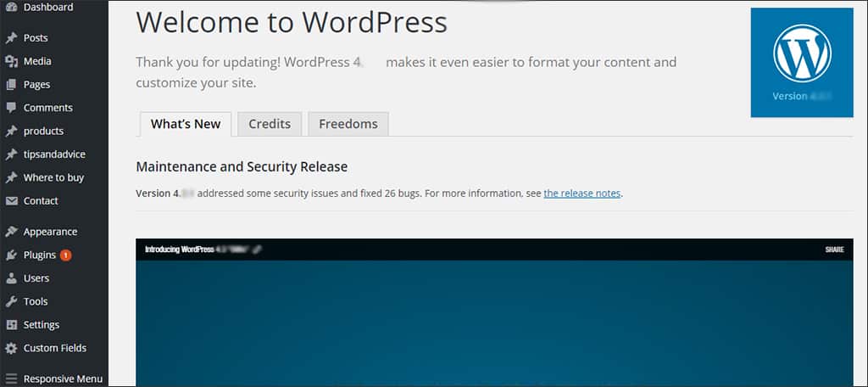Click the Pages document icon
Viewport: 868px width, 387px height.
click(x=11, y=85)
